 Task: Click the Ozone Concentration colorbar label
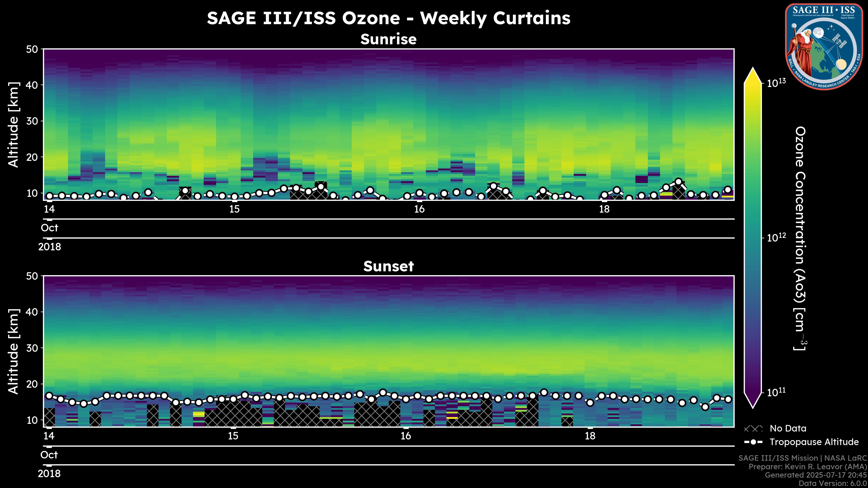click(800, 238)
